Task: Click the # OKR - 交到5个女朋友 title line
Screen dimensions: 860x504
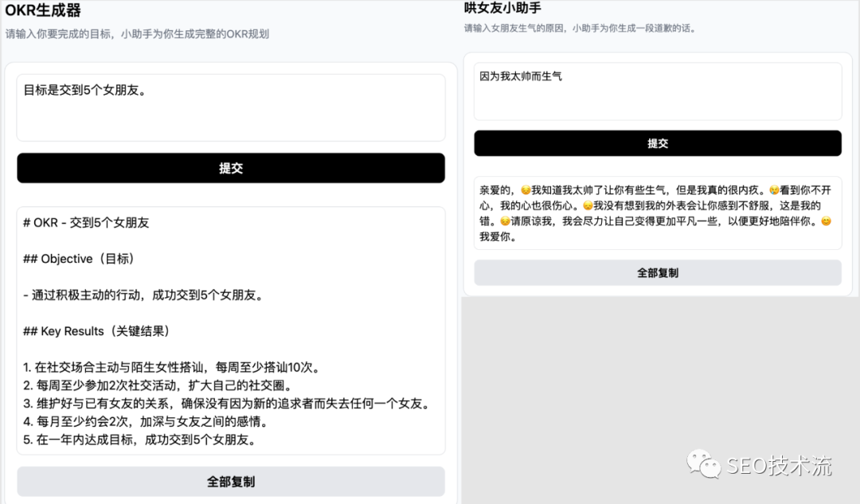Action: coord(86,223)
